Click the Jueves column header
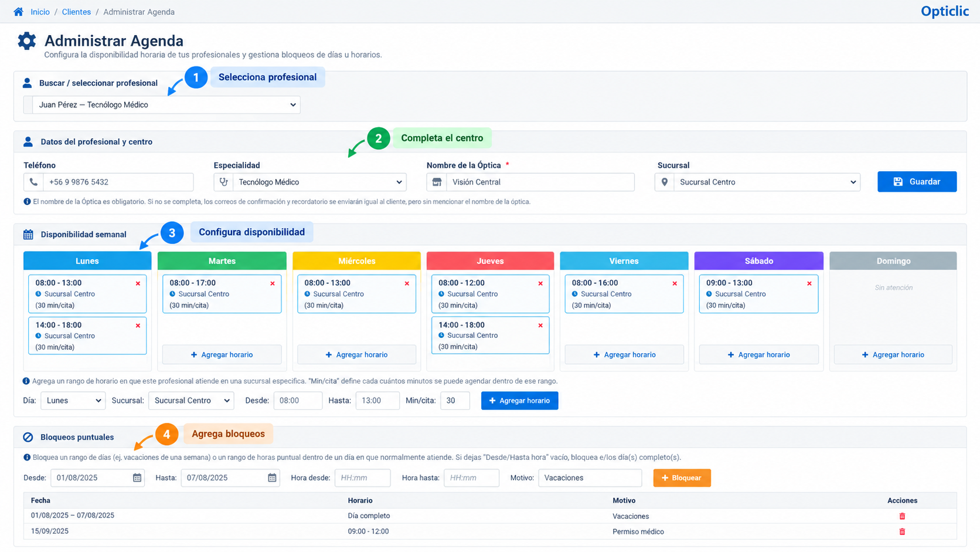 (490, 261)
